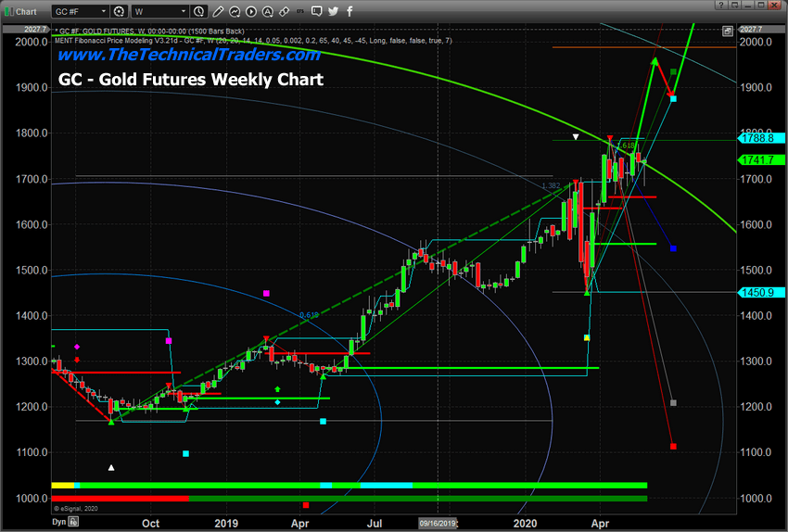This screenshot has height=532, width=788.
Task: Click the 1741.7 green last-price label
Action: [760, 159]
